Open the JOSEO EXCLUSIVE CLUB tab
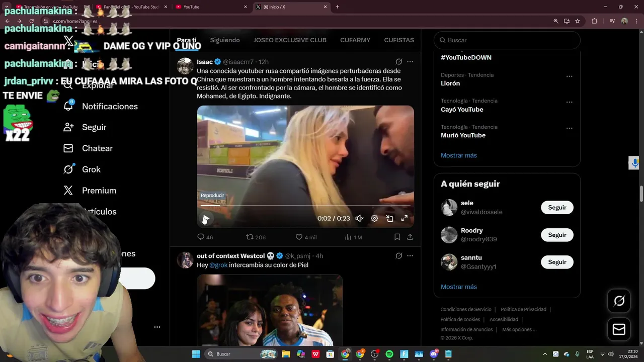Viewport: 644px width, 362px height. pyautogui.click(x=290, y=40)
